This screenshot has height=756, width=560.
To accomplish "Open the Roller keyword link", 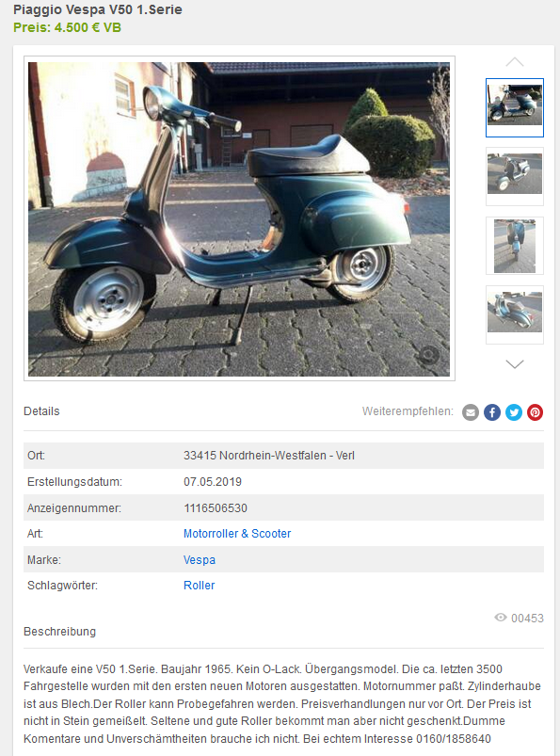I will point(199,586).
